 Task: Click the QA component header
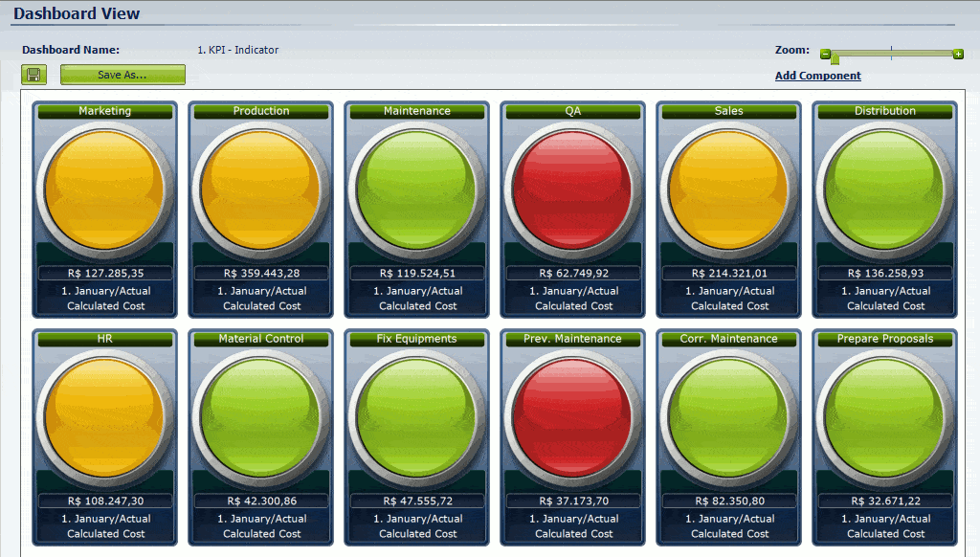pos(573,111)
